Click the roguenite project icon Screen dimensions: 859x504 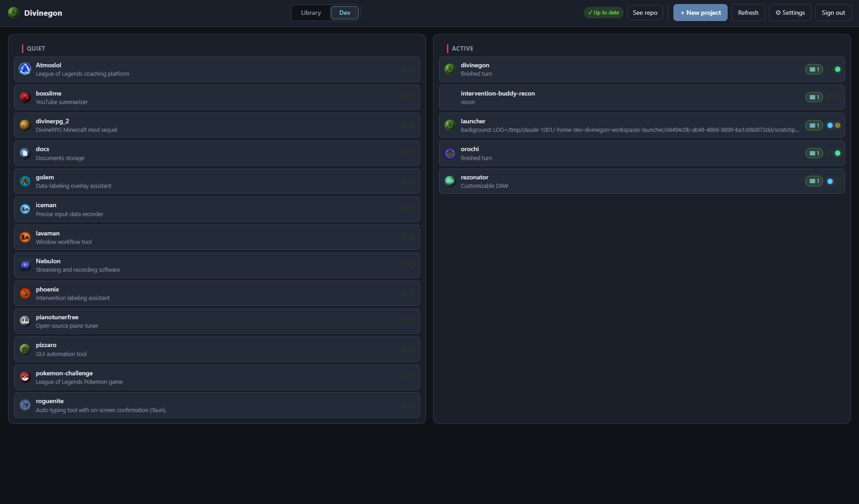pos(25,405)
